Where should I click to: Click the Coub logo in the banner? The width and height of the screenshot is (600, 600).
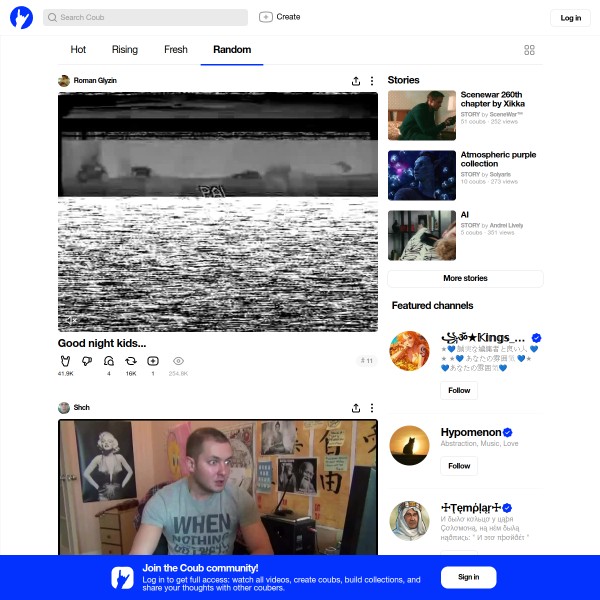pyautogui.click(x=122, y=577)
